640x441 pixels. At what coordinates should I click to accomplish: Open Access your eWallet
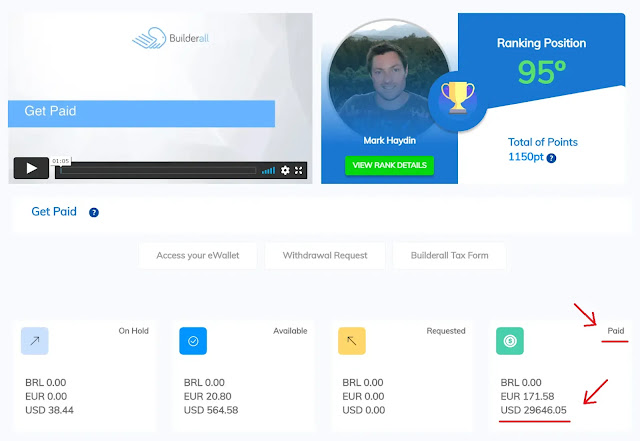click(x=198, y=256)
